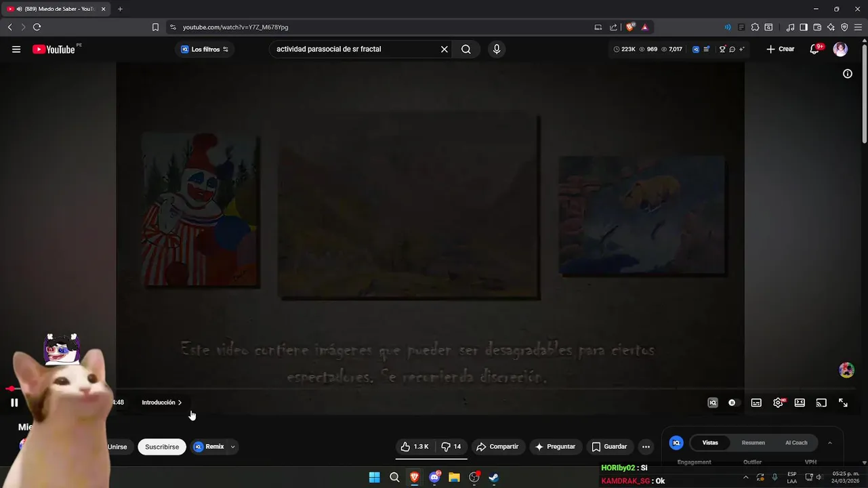Toggle theater mode view
This screenshot has width=868, height=488.
click(x=800, y=403)
